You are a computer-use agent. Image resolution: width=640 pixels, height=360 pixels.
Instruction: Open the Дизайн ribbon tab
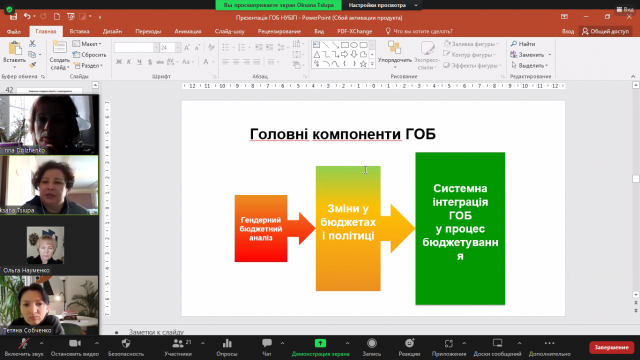coord(112,31)
